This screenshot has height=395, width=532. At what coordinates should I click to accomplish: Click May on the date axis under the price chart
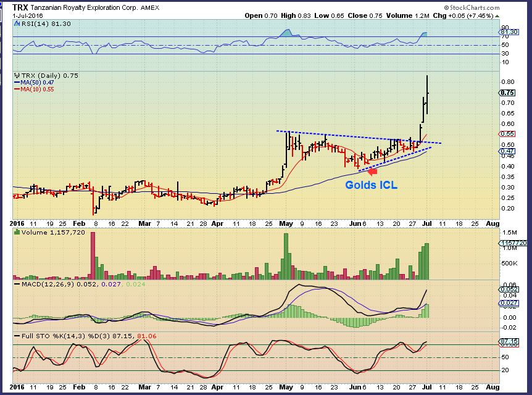(x=286, y=223)
